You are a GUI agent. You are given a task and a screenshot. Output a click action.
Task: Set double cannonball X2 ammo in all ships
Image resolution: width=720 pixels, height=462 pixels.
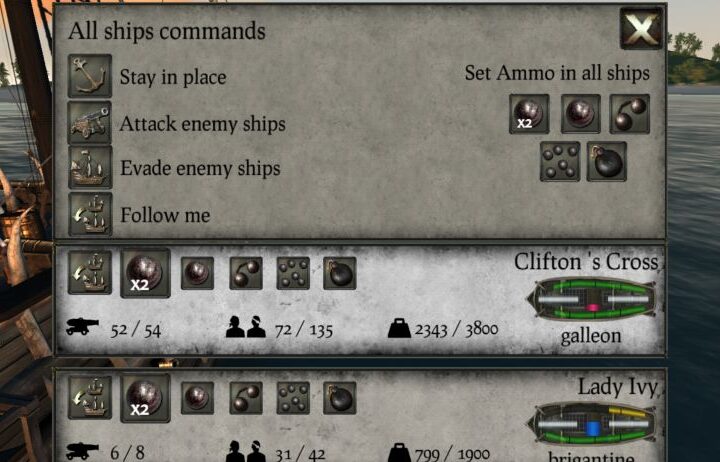529,114
